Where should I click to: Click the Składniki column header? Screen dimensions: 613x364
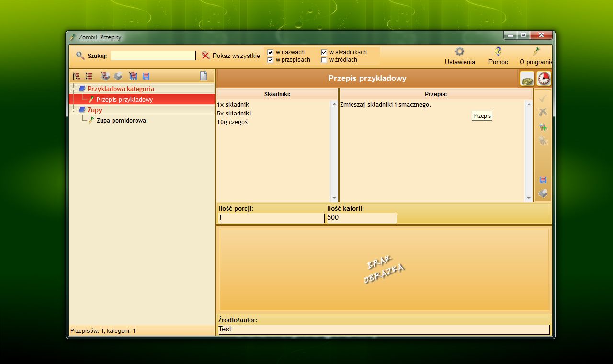pyautogui.click(x=277, y=94)
